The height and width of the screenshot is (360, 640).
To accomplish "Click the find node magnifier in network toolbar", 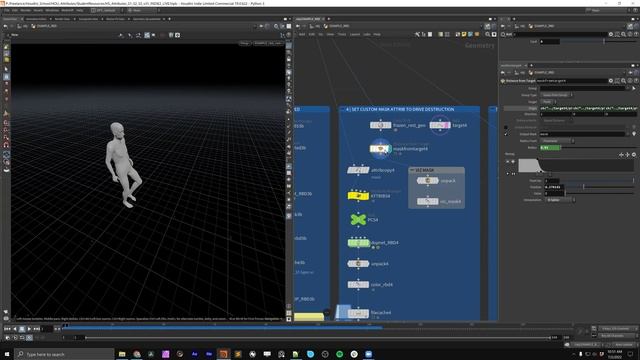I will coord(488,35).
